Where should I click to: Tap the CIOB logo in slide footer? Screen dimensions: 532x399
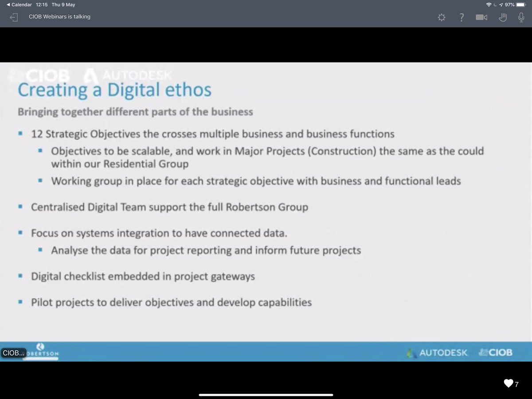496,353
